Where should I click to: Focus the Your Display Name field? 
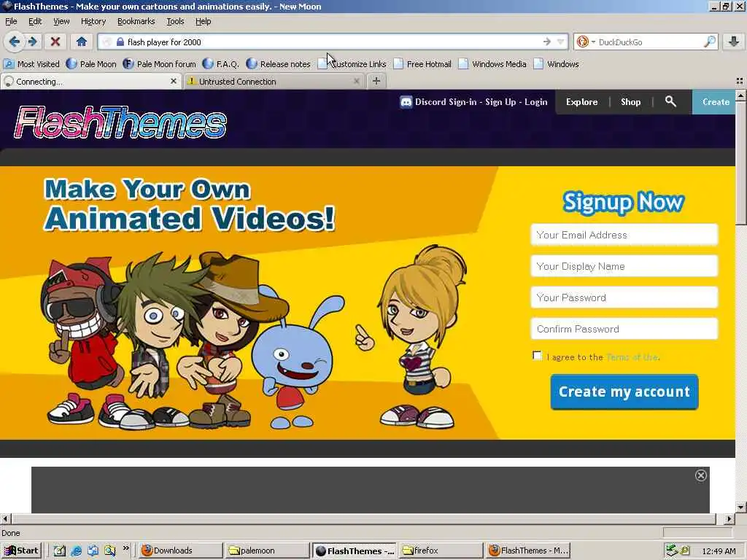coord(624,266)
